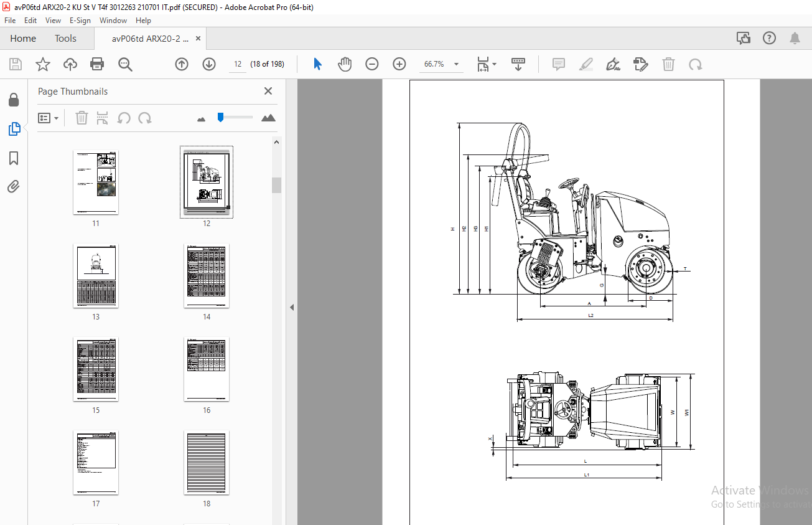Screen dimensions: 812x525
Task: Select page 18 thumbnail
Action: point(207,463)
